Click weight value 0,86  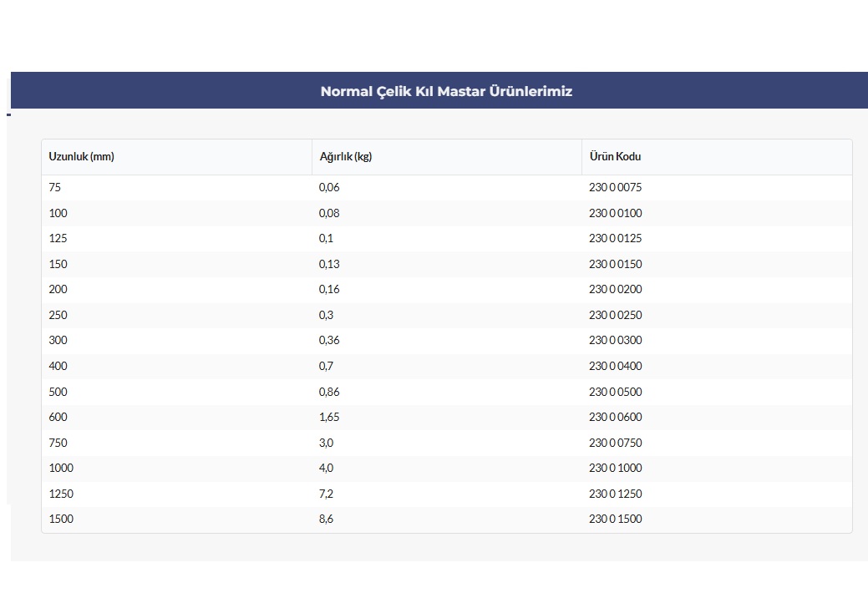[329, 392]
